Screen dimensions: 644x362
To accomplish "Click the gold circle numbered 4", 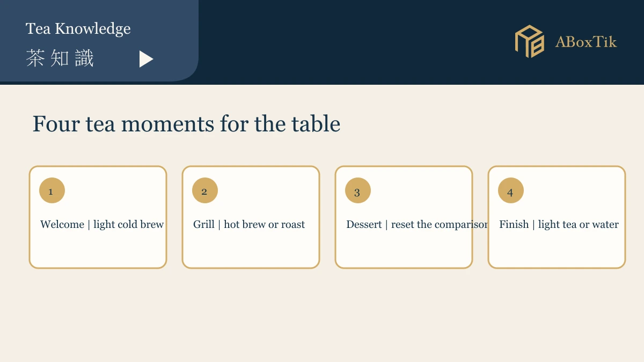I will [x=511, y=190].
